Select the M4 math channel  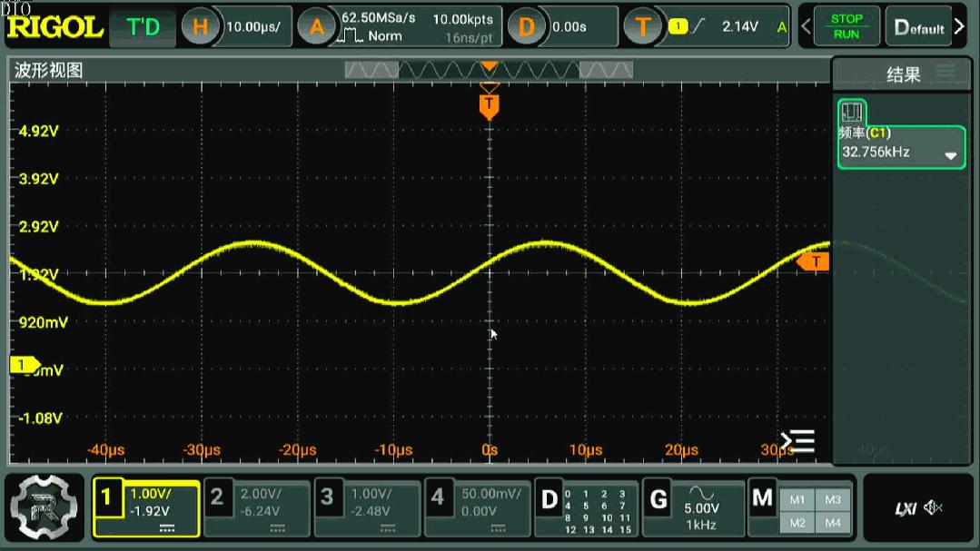pyautogui.click(x=833, y=523)
